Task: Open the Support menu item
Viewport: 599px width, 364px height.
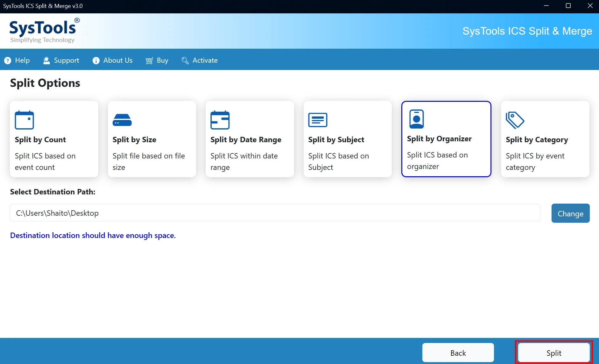Action: [61, 60]
